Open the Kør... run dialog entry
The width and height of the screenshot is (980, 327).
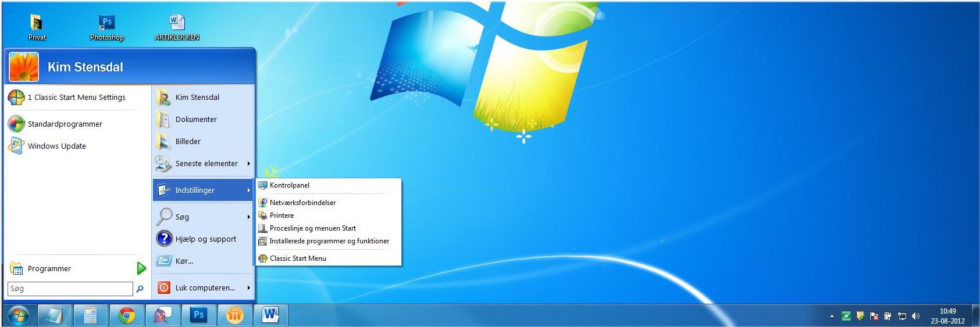203,261
